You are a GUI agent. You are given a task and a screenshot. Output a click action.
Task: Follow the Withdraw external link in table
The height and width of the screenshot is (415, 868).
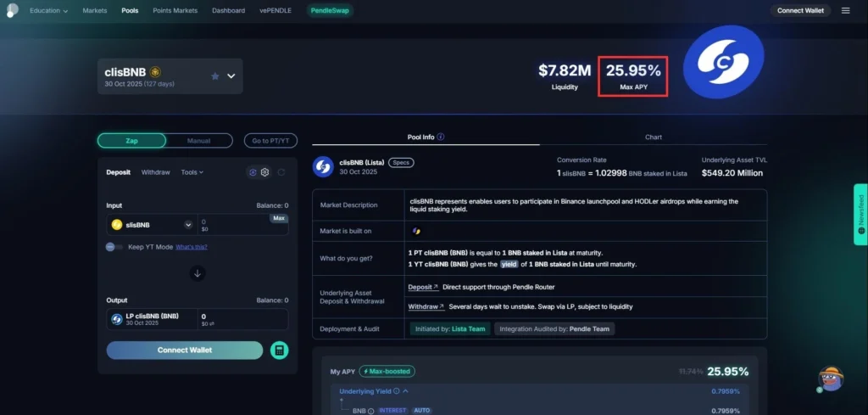tap(426, 306)
